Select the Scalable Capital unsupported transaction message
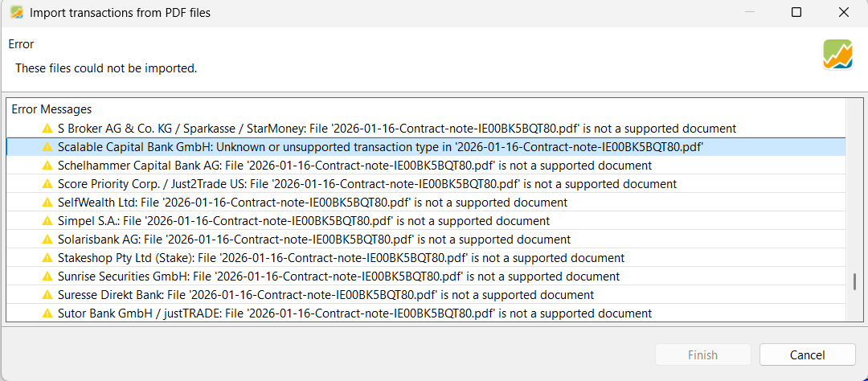This screenshot has width=868, height=381. [381, 147]
